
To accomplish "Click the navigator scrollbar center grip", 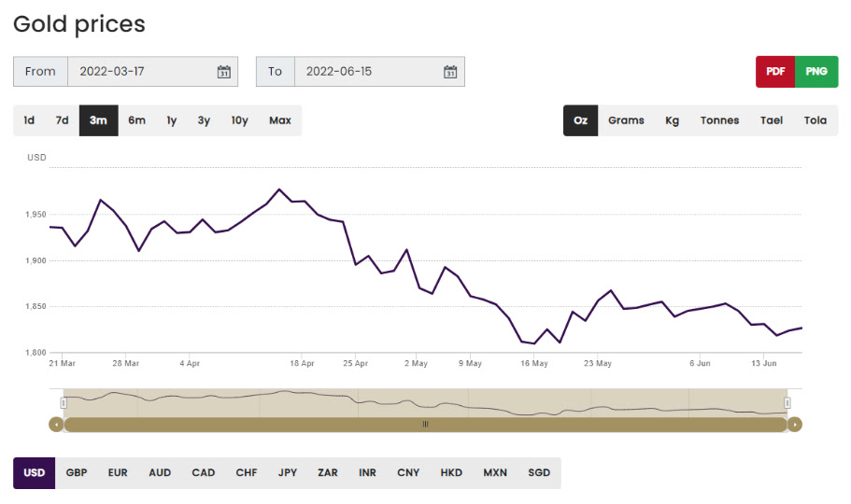I will point(425,424).
